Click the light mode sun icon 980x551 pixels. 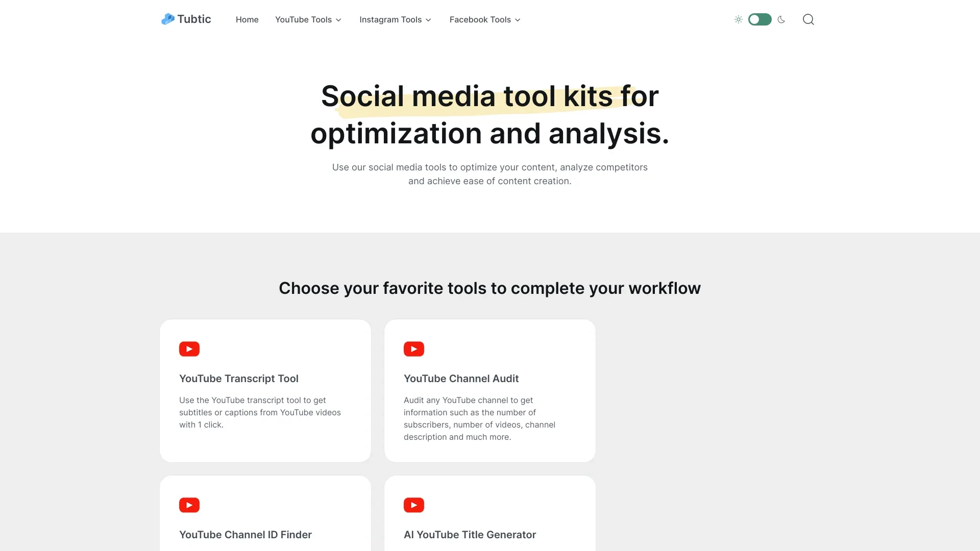coord(739,19)
